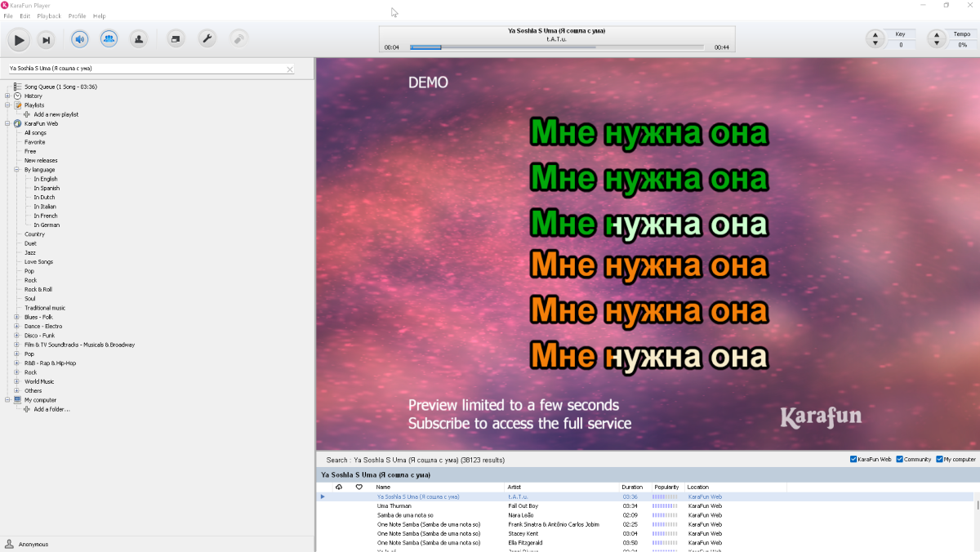Click Add a new playlist link
This screenshot has height=552, width=980.
(56, 114)
